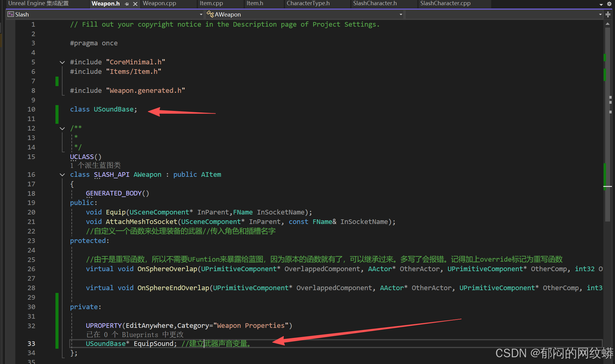
Task: Collapse the #include block
Action: tap(62, 62)
